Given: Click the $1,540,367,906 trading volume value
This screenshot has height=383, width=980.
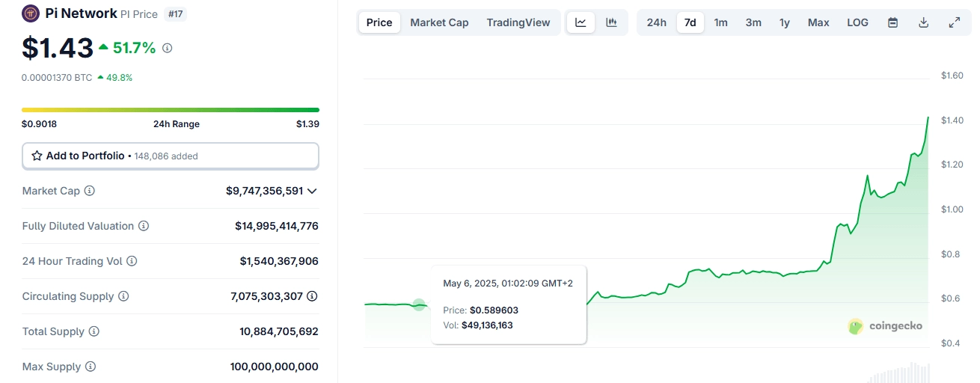Looking at the screenshot, I should [279, 261].
